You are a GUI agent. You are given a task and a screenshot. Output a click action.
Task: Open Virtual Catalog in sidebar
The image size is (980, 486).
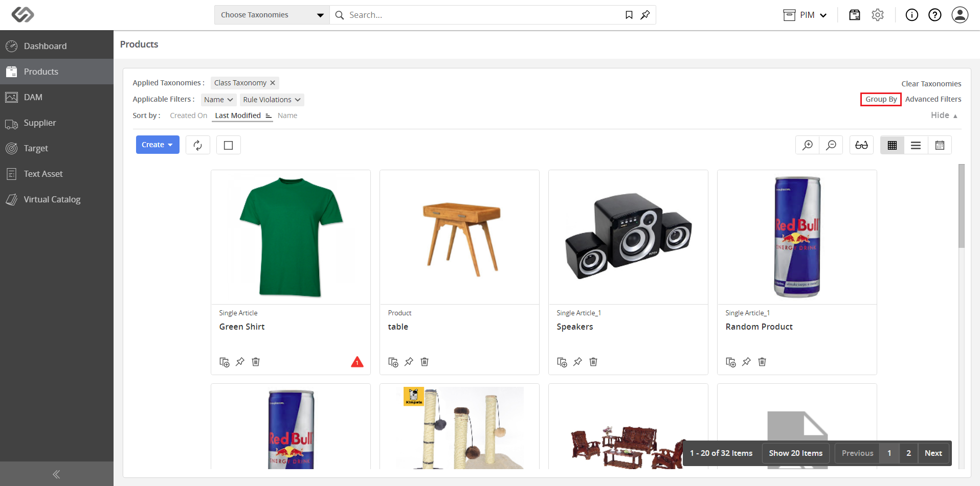[x=57, y=199]
